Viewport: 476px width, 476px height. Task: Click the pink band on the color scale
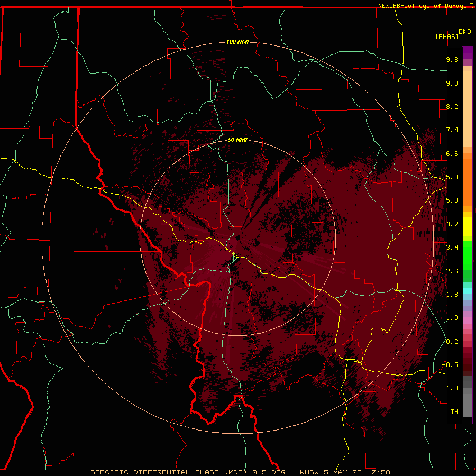tap(467, 321)
